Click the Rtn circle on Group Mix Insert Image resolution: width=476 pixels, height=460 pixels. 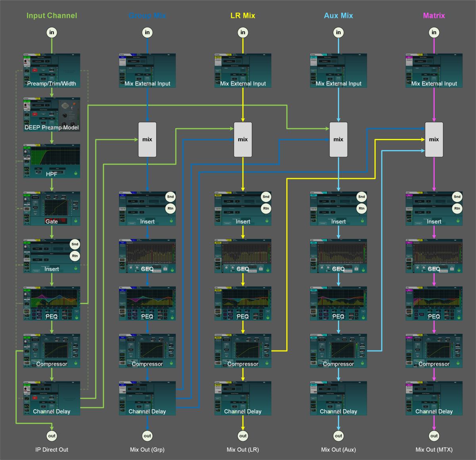point(170,208)
